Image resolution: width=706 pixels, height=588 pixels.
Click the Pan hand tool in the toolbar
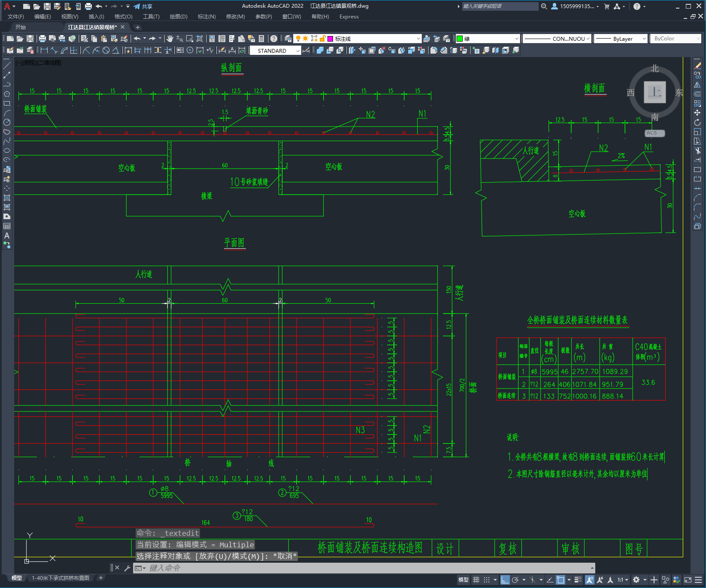point(170,39)
